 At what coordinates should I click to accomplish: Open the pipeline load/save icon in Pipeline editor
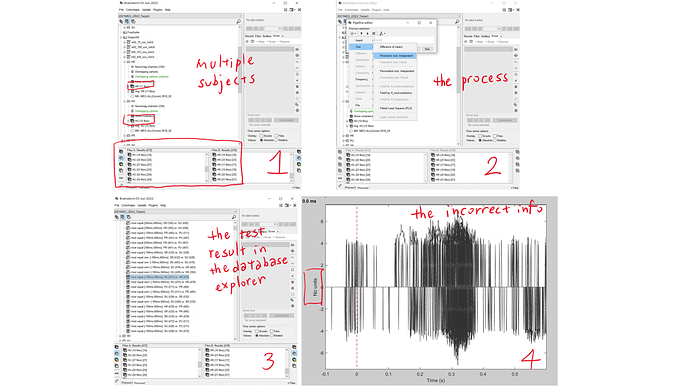point(382,33)
